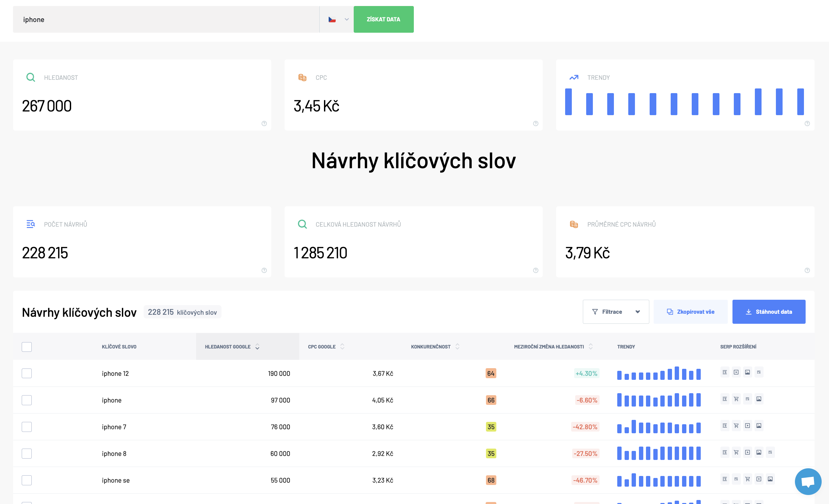The height and width of the screenshot is (504, 829).
Task: Click the Trendy card bar chart
Action: [684, 101]
